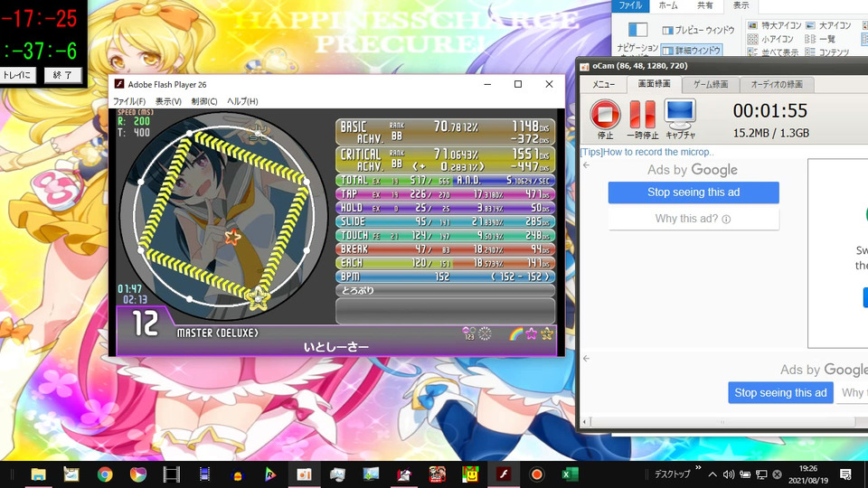Image resolution: width=868 pixels, height=488 pixels.
Task: Select 小アイコン layout in File Explorer
Action: pos(771,39)
